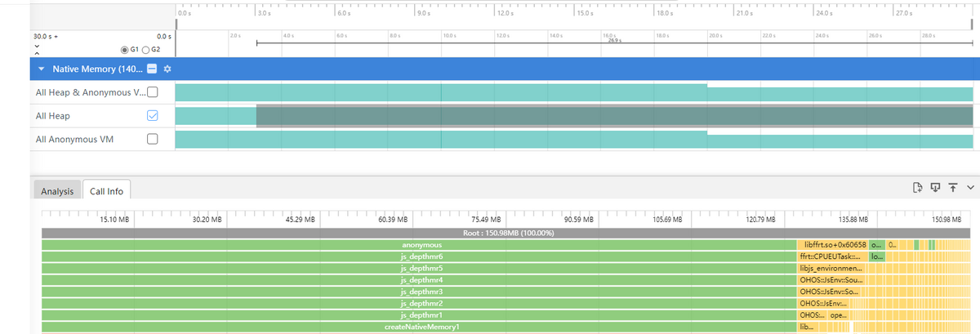The image size is (980, 334).
Task: Click the Native Memory minus box icon
Action: coord(152,69)
